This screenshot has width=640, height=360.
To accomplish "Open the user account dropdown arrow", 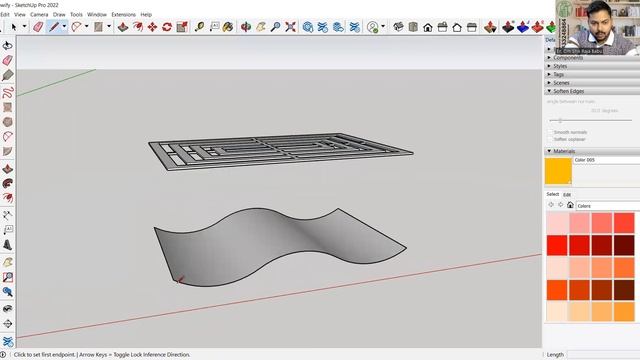I will point(383,27).
